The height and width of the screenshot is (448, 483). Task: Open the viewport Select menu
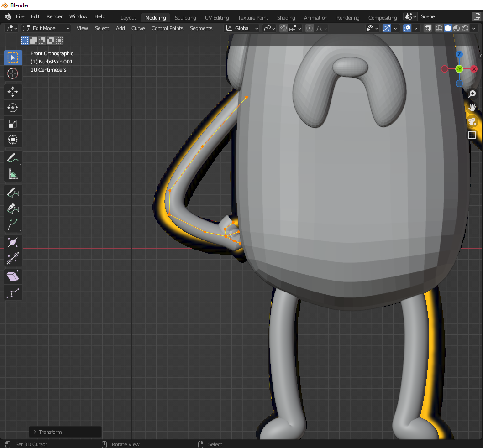tap(102, 29)
